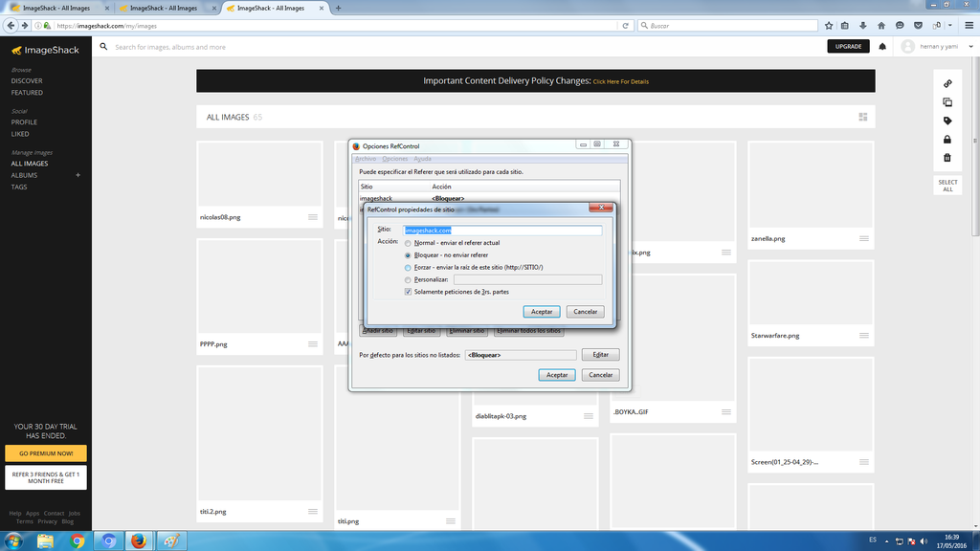Switch the All Images grid layout
This screenshot has height=551, width=980.
pyautogui.click(x=862, y=117)
